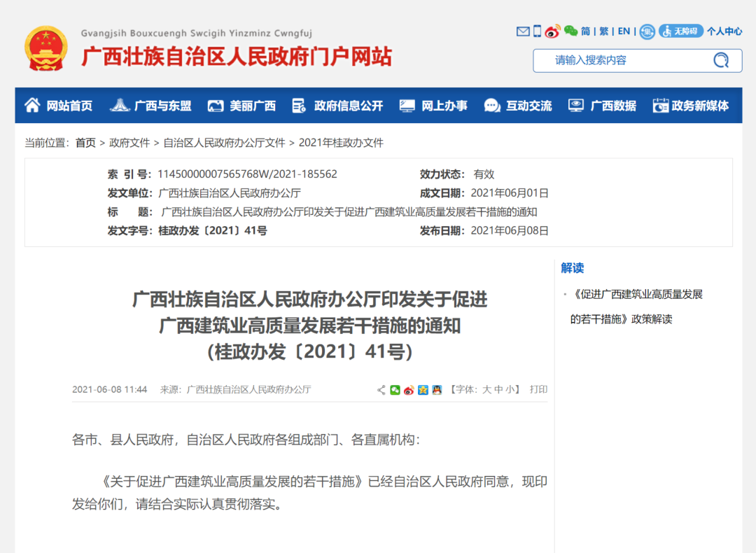Switch language to Traditional Chinese 繁
Viewport: 756px width, 553px height.
(603, 31)
